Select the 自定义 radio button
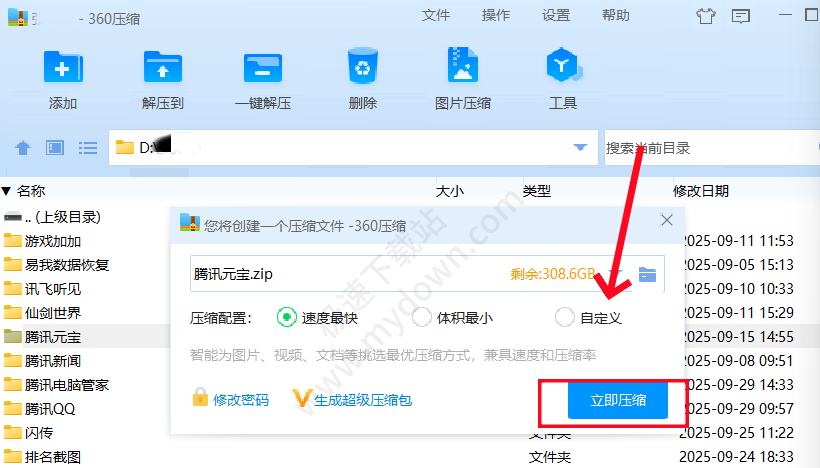 pos(564,317)
